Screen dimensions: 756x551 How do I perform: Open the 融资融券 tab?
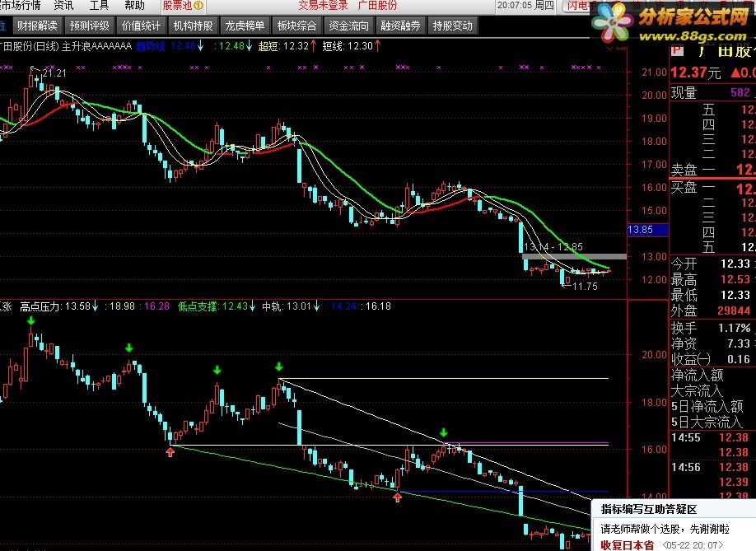[x=400, y=26]
